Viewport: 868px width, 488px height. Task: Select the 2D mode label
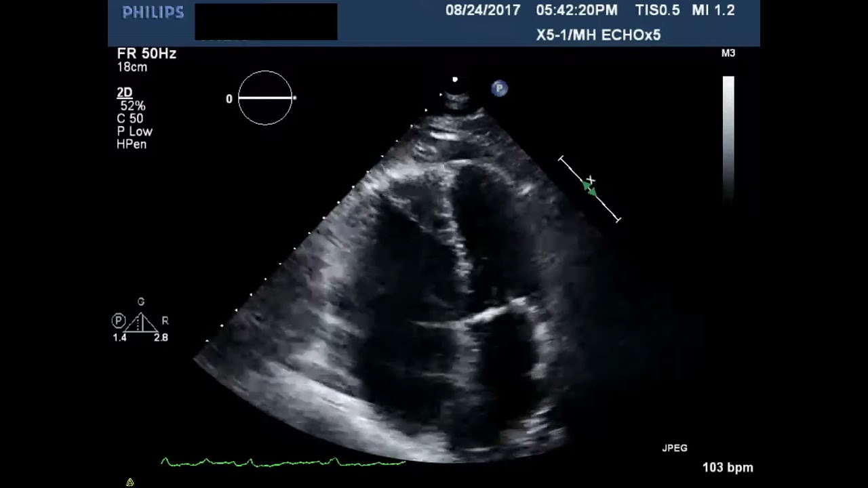click(x=124, y=93)
